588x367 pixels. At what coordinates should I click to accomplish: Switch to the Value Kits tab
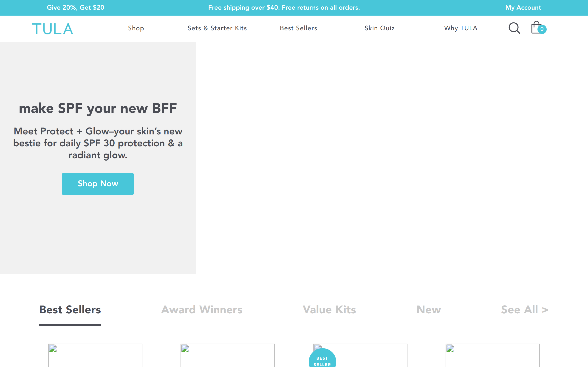(x=329, y=309)
